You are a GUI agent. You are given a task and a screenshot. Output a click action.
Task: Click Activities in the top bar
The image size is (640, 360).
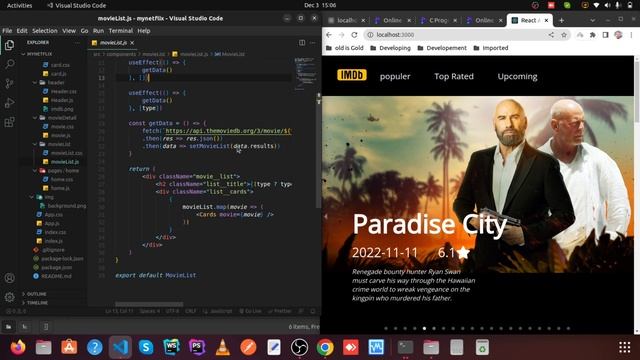[x=20, y=5]
